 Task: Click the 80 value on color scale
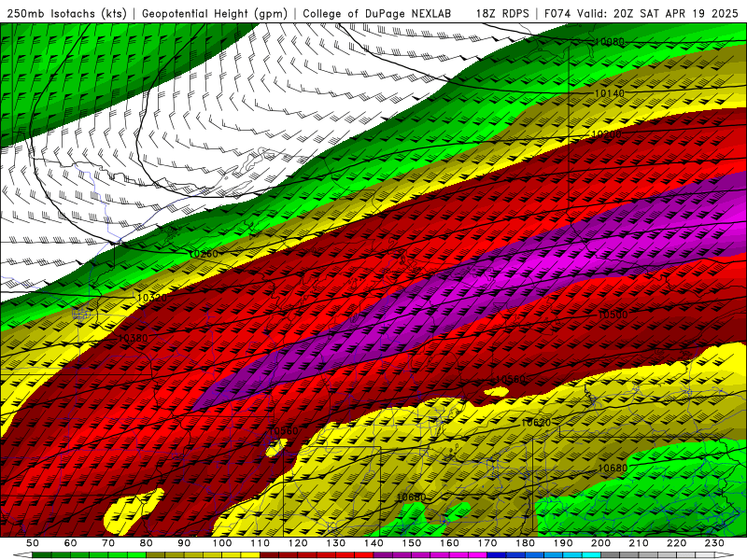click(x=146, y=543)
